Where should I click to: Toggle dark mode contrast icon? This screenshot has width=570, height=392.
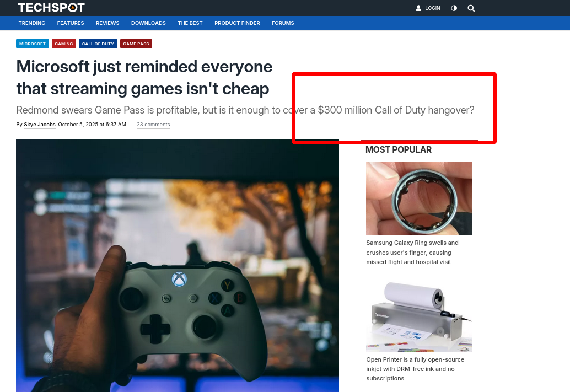coord(454,8)
